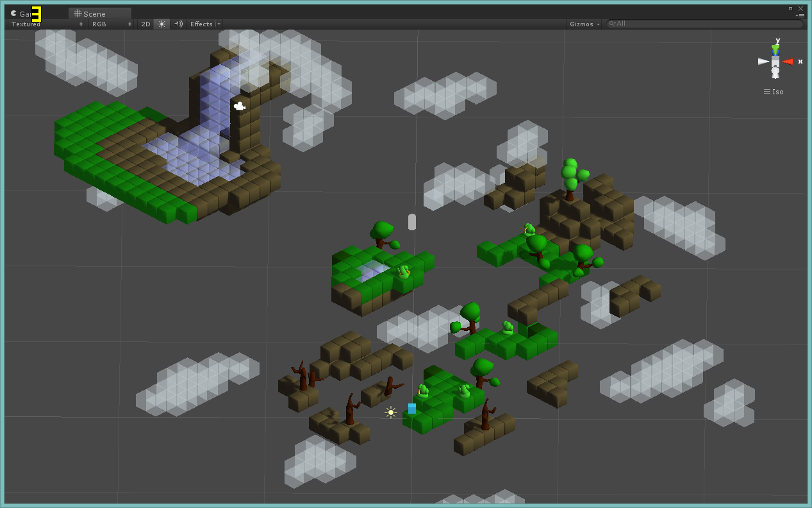Image resolution: width=812 pixels, height=508 pixels.
Task: Toggle scene lighting sun button
Action: click(x=162, y=24)
